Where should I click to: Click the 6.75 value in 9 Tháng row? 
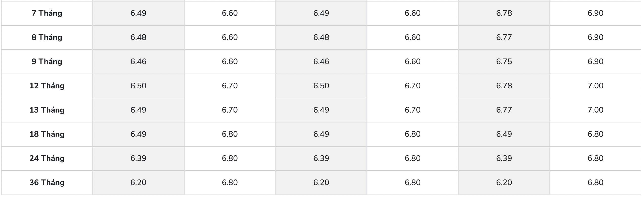point(504,61)
